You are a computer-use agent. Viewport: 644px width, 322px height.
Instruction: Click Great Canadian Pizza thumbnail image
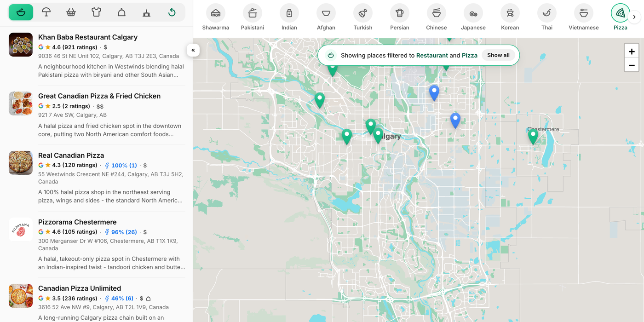click(21, 103)
